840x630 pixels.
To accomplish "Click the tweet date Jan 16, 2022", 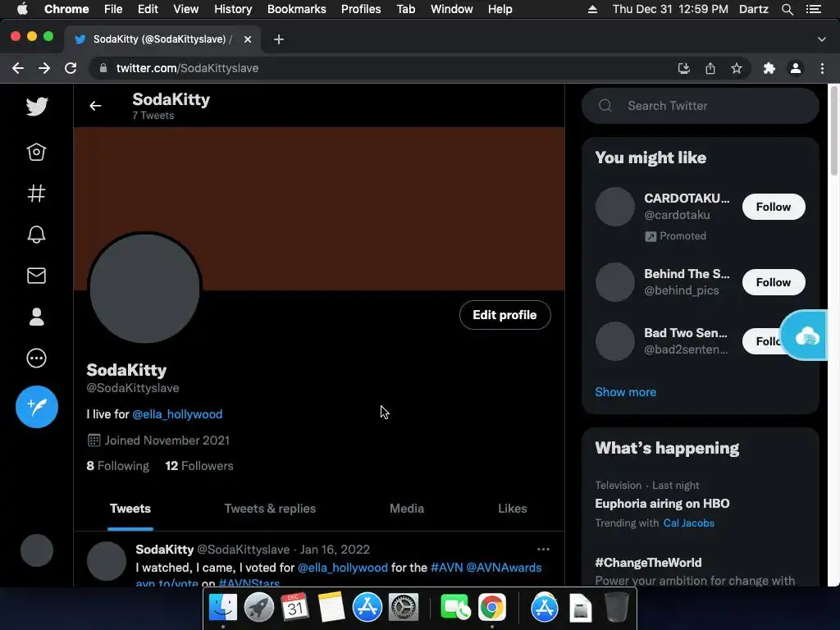I will point(335,549).
